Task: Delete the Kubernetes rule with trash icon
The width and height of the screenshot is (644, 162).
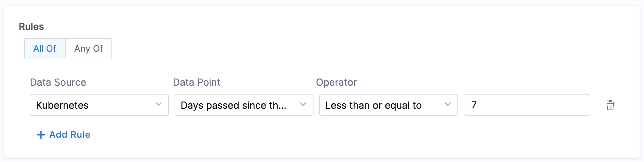Action: [x=610, y=105]
